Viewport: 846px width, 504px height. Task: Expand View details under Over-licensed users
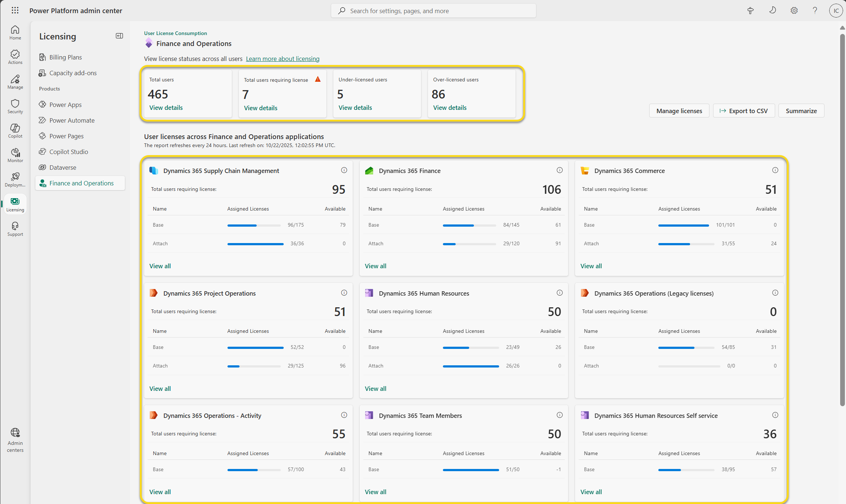449,108
